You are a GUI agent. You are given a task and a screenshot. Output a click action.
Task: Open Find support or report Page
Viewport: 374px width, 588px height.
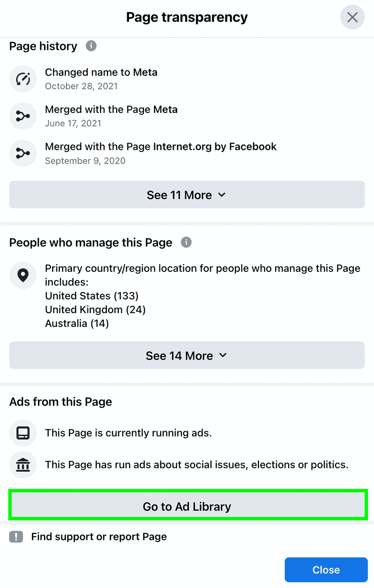[x=99, y=537]
